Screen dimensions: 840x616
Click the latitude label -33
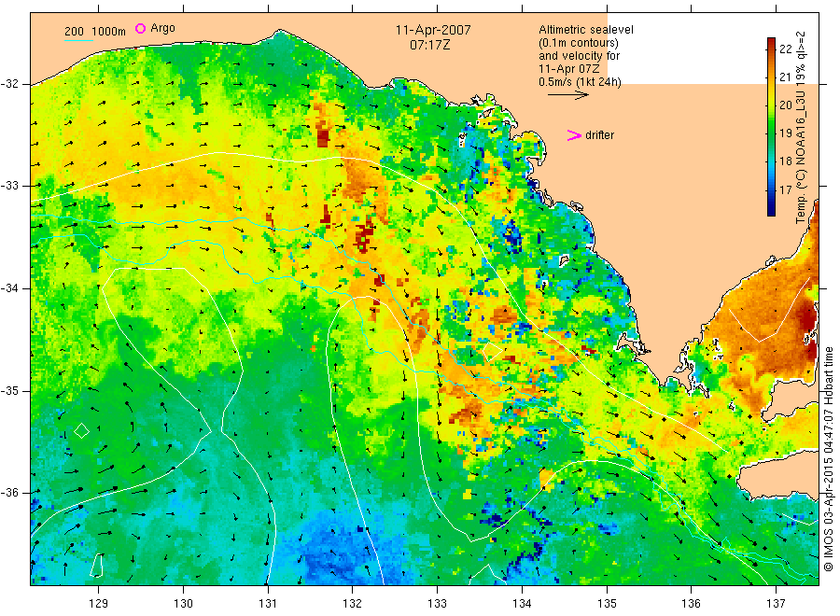click(9, 186)
